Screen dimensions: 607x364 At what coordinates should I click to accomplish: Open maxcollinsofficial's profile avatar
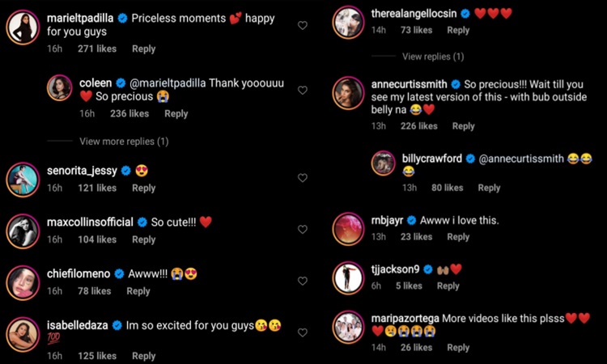pos(23,231)
